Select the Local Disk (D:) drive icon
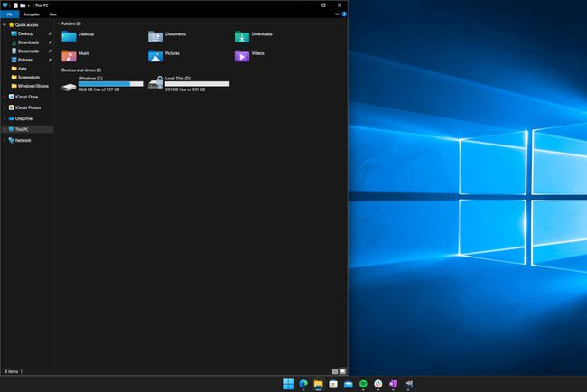Image resolution: width=587 pixels, height=392 pixels. click(x=155, y=83)
